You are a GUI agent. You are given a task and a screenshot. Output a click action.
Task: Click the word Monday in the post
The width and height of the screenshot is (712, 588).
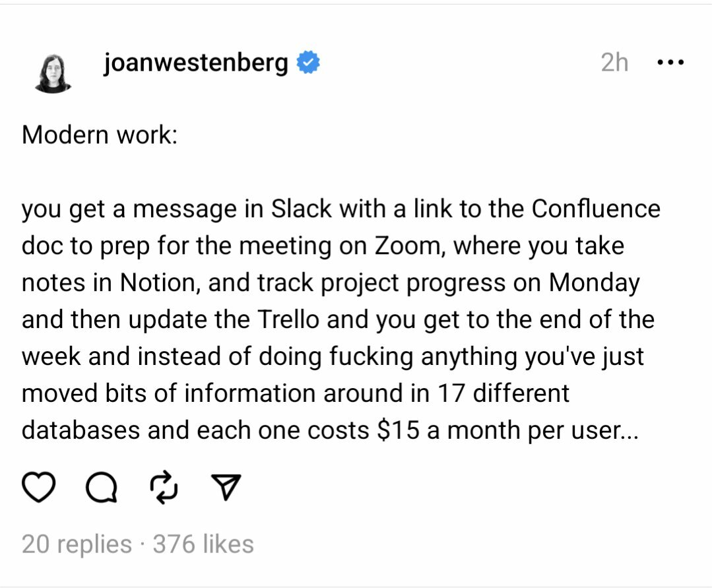coord(595,284)
